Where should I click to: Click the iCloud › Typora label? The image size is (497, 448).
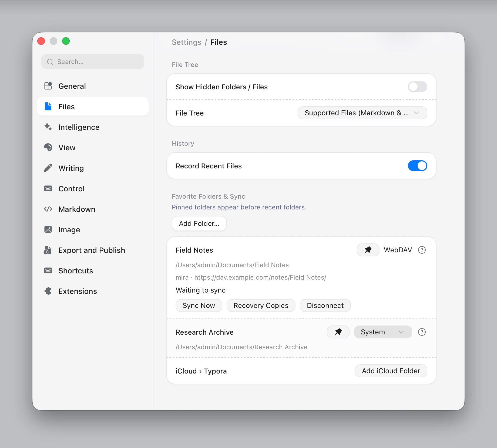(x=201, y=371)
